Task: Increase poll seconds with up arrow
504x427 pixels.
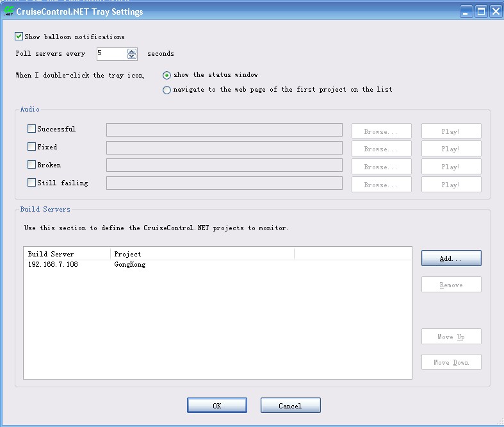Action: coord(132,51)
